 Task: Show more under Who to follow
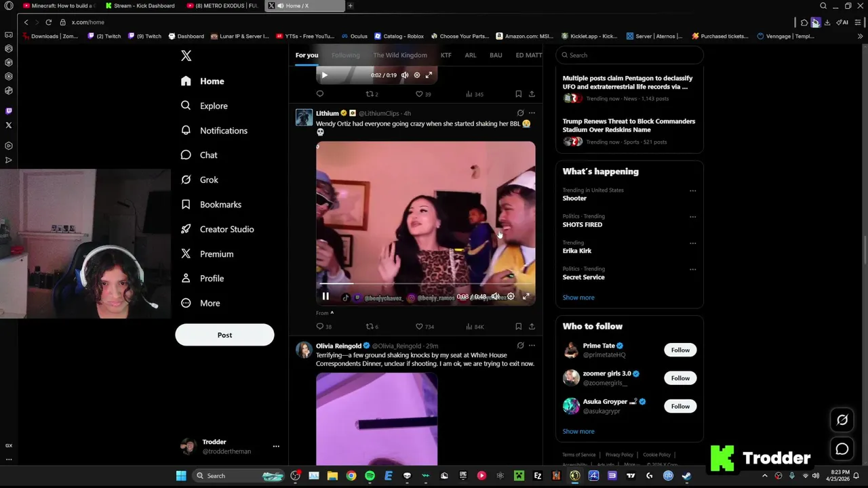tap(578, 431)
